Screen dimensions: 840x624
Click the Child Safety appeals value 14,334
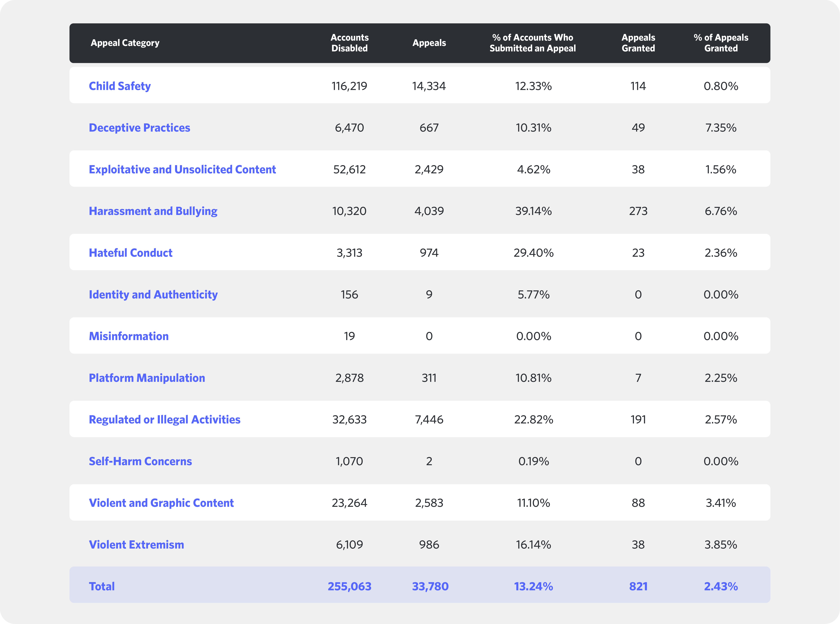click(x=429, y=86)
